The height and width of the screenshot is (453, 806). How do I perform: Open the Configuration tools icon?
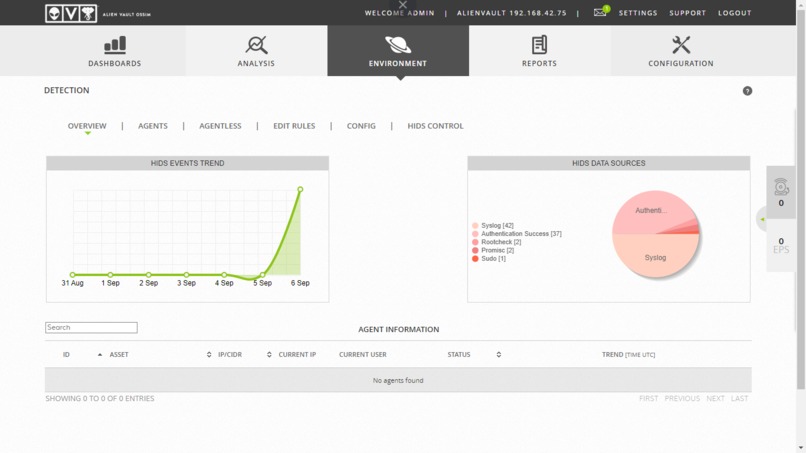(x=681, y=45)
